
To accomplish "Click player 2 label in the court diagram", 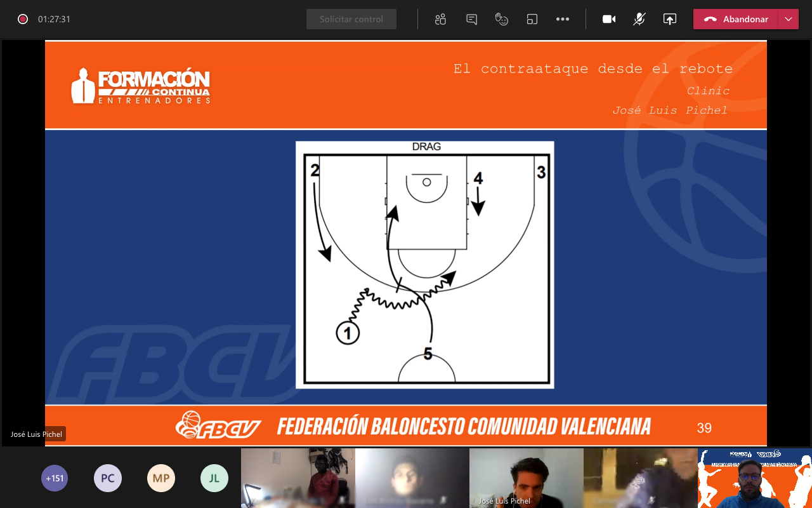I will click(x=315, y=170).
